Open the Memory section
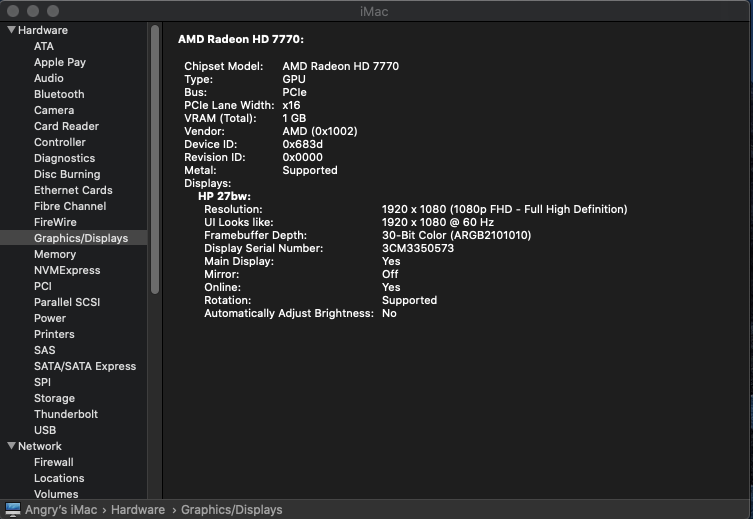Viewport: 753px width, 519px height. [x=55, y=254]
